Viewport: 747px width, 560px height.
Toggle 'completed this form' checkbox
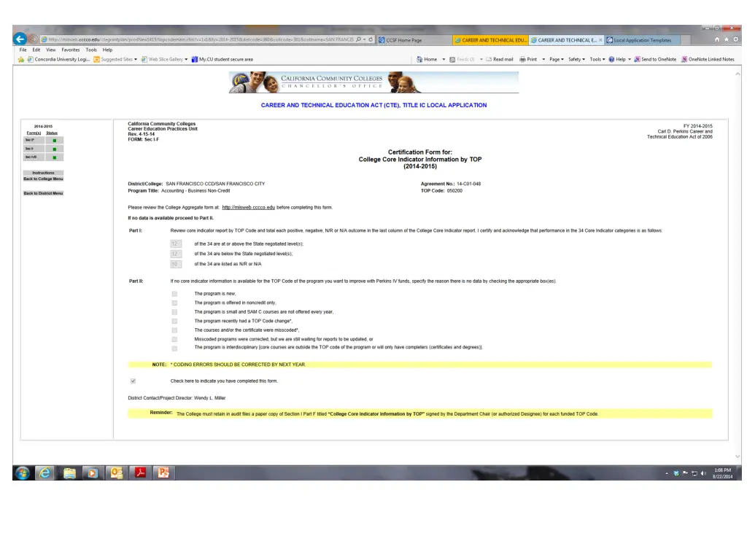pyautogui.click(x=133, y=381)
